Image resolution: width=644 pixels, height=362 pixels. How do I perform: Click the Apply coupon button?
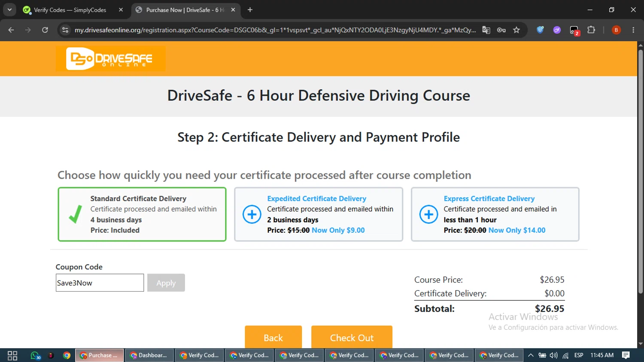[166, 283]
